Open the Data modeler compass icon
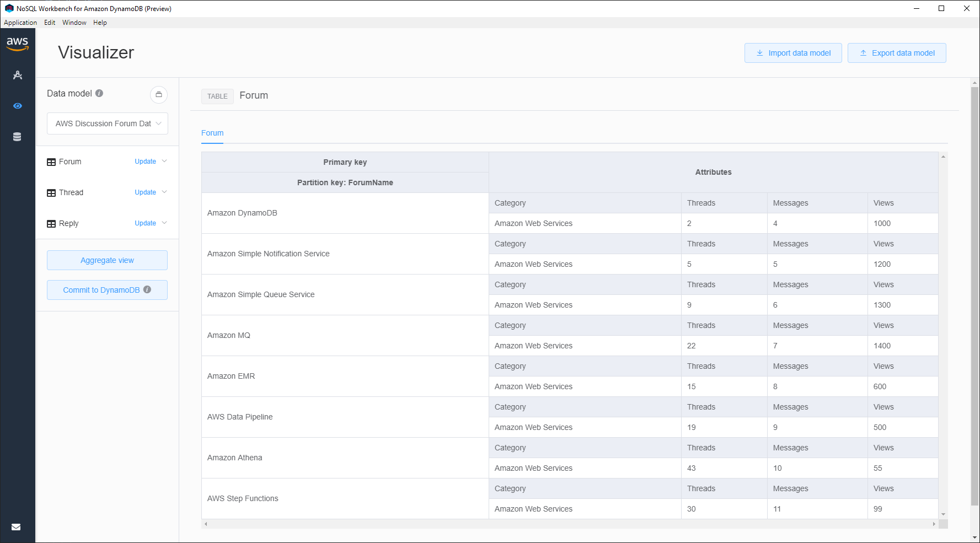Image resolution: width=980 pixels, height=543 pixels. (x=18, y=75)
